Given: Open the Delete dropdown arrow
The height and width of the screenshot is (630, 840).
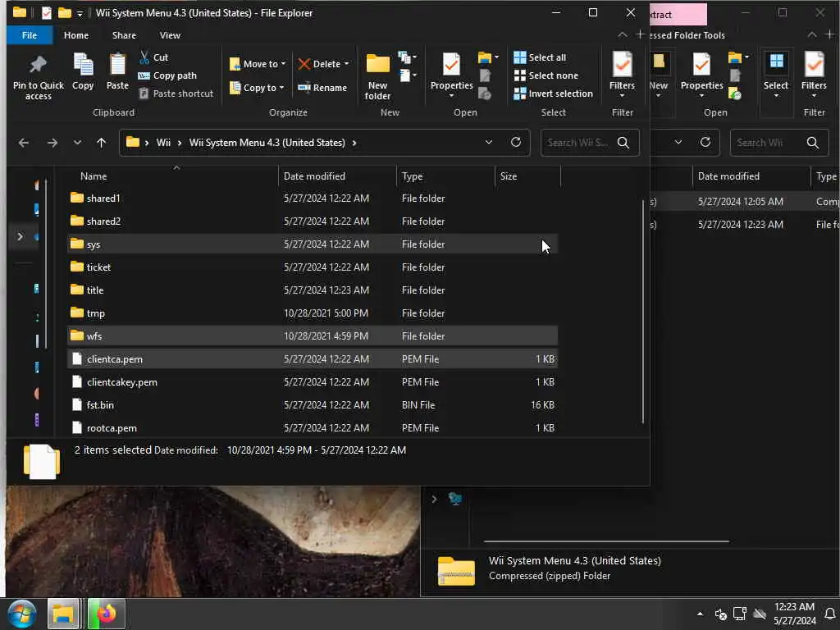Looking at the screenshot, I should 347,64.
